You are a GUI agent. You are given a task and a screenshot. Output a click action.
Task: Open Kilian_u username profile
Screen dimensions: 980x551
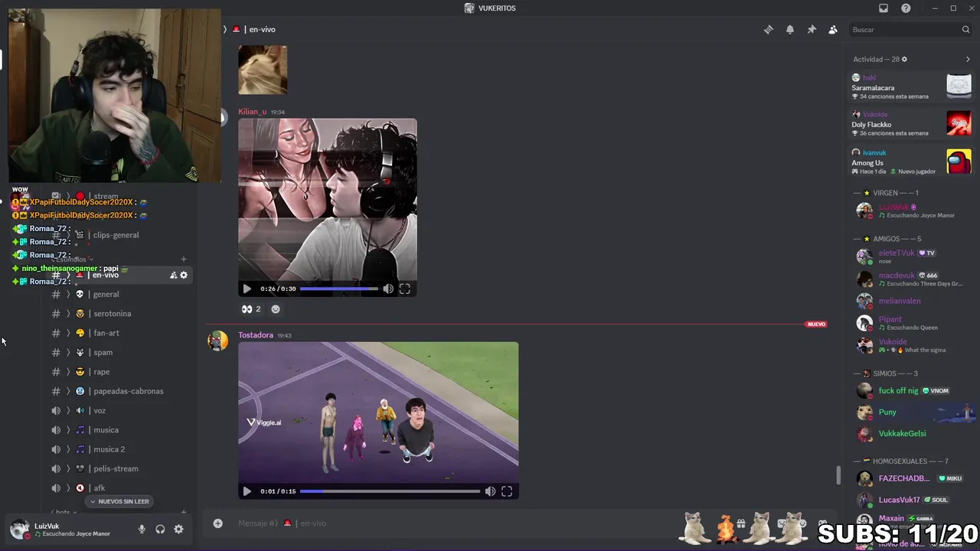(252, 112)
